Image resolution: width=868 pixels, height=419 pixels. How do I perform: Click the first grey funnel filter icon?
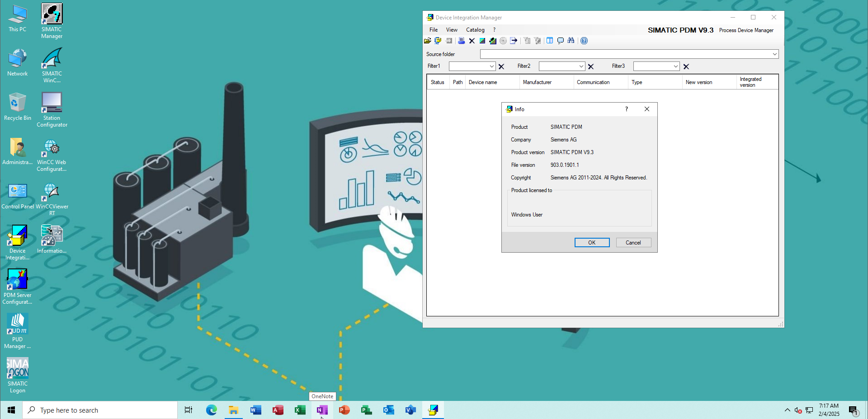527,41
